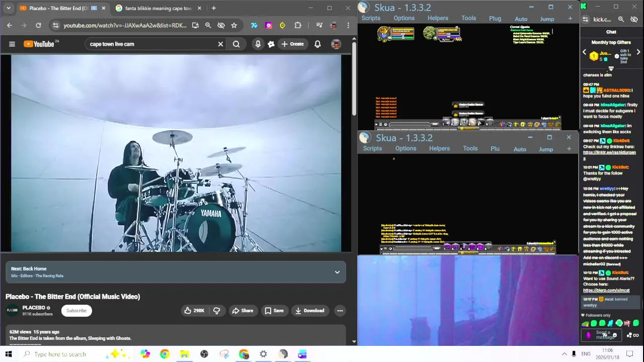The height and width of the screenshot is (362, 644).
Task: Open the Chrome three-dot menu
Action: pos(348,25)
